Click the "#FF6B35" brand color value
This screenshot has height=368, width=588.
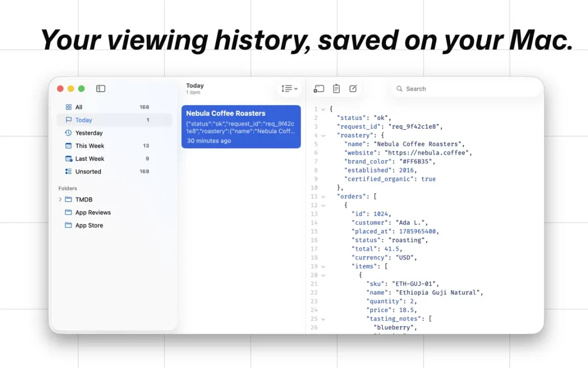pos(416,162)
